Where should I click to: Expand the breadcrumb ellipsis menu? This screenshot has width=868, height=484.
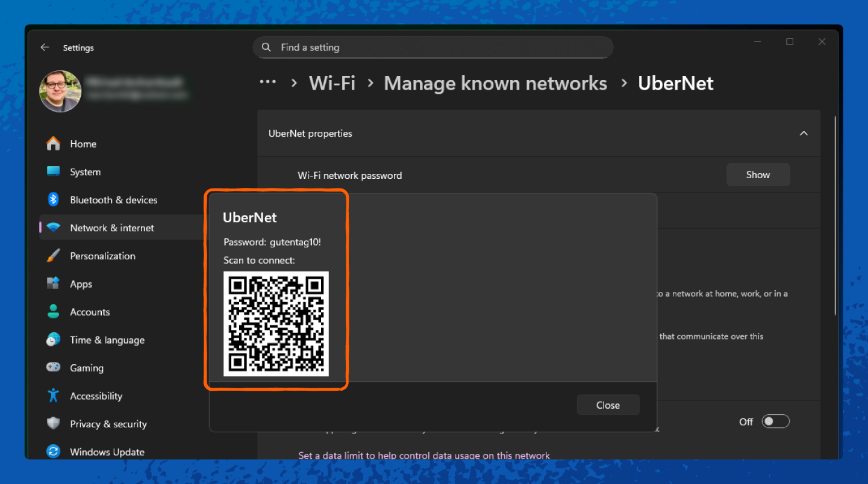(267, 82)
